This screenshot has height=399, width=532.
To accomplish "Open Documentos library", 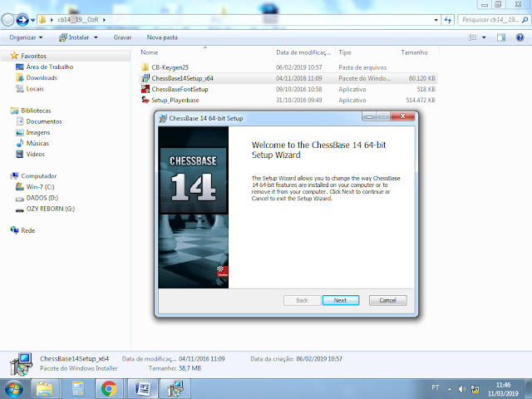I will [x=44, y=121].
